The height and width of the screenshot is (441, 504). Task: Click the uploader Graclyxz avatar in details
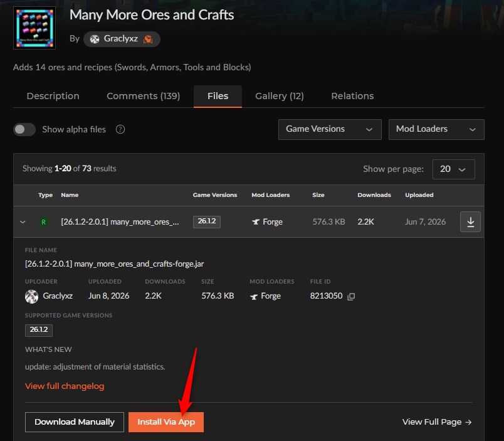pyautogui.click(x=31, y=296)
